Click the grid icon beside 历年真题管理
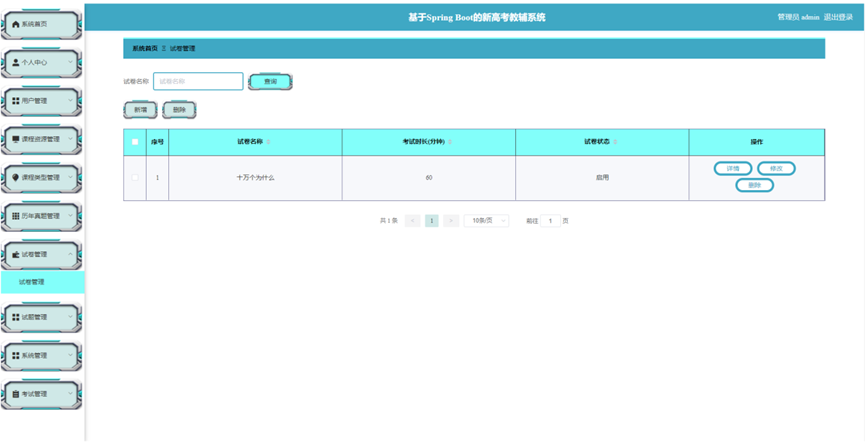 [15, 216]
